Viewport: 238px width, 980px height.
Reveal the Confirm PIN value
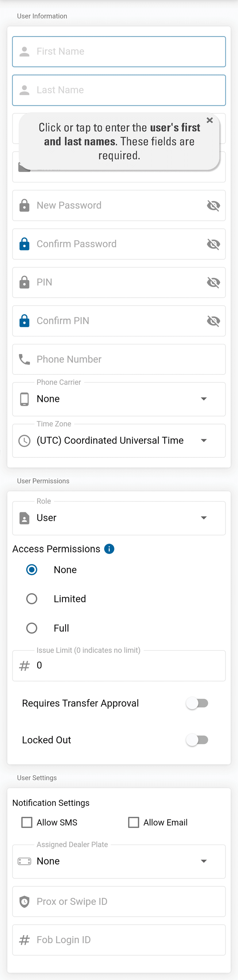[x=213, y=321]
